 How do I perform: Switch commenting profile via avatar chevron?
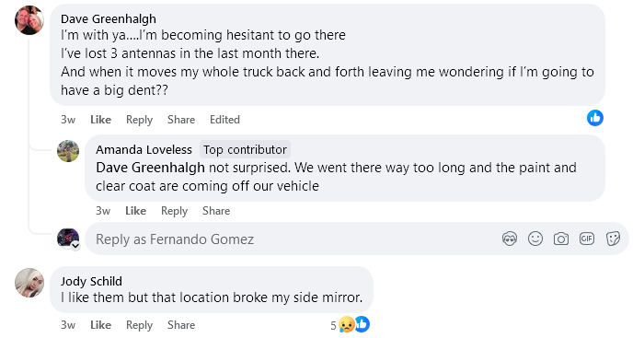pos(75,246)
